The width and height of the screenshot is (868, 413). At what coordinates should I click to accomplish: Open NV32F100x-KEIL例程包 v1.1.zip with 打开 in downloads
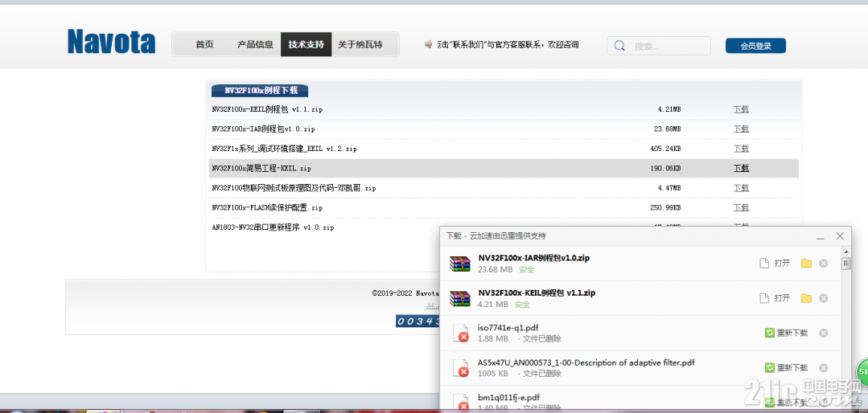coord(775,298)
